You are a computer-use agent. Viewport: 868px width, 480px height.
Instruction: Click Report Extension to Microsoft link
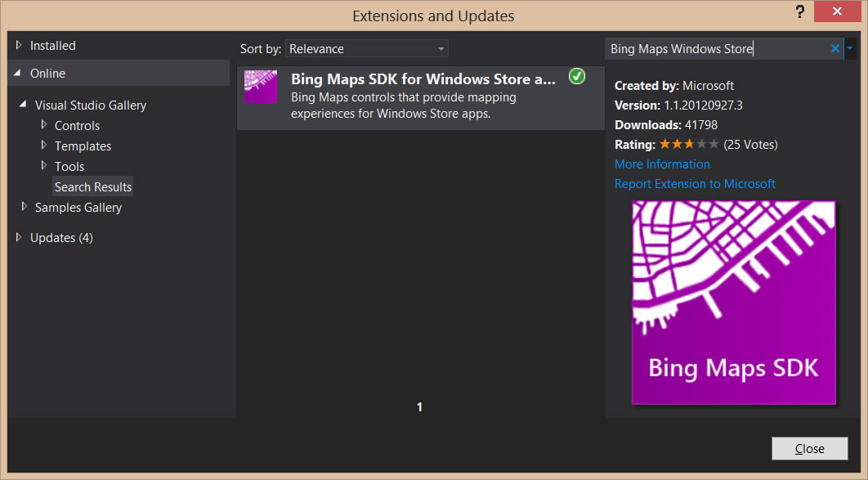tap(695, 184)
